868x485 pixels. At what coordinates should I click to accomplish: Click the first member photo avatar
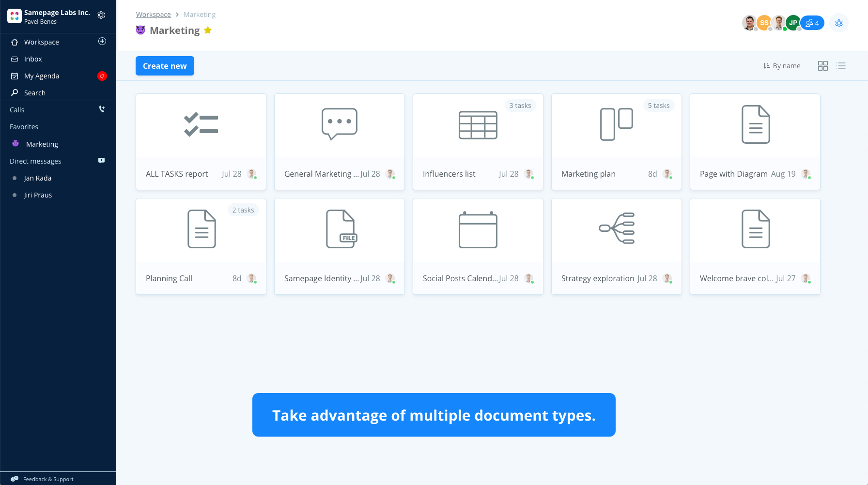(x=749, y=23)
